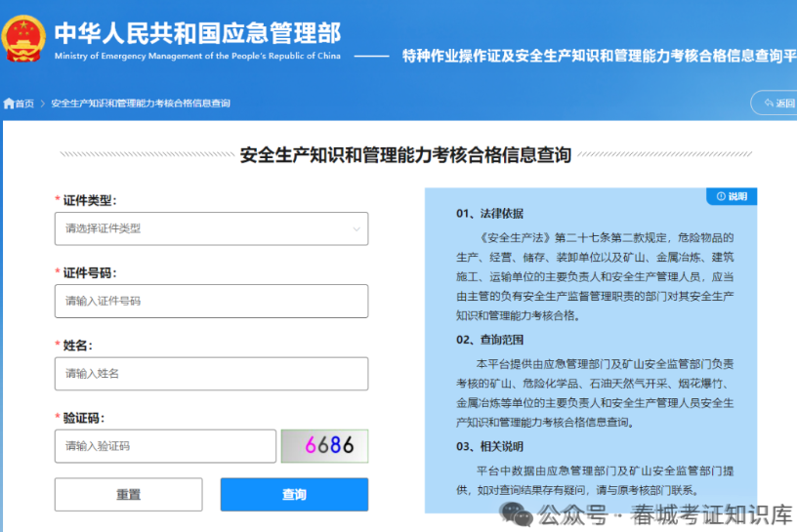Click the return arrow icon beside 返回
This screenshot has height=532, width=797.
pyautogui.click(x=765, y=103)
